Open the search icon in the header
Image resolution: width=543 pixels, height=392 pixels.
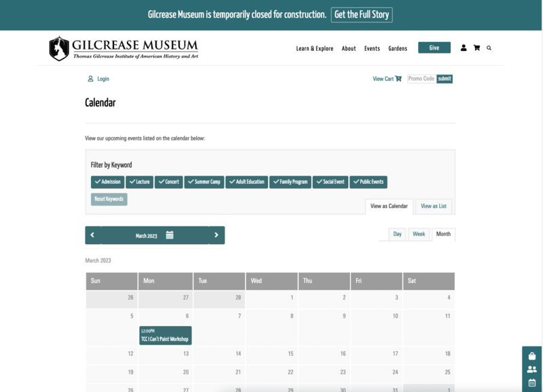tap(490, 48)
